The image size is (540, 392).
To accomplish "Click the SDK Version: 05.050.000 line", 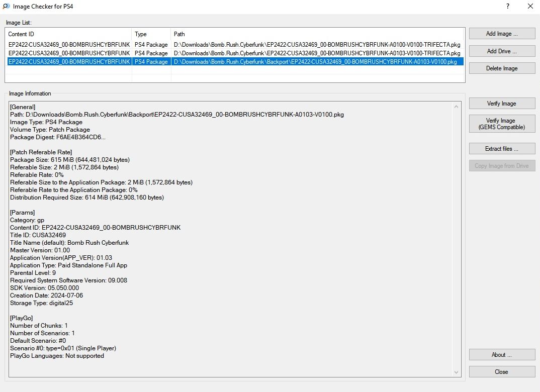I will (44, 288).
